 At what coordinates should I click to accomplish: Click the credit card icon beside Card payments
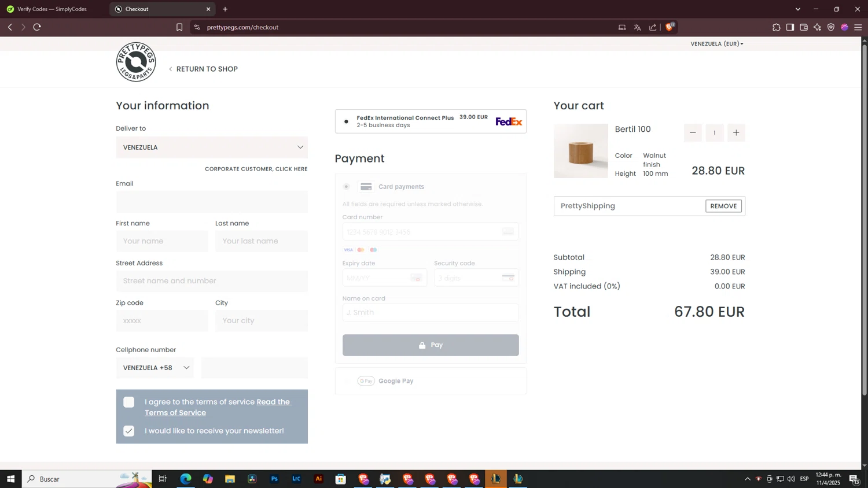366,187
